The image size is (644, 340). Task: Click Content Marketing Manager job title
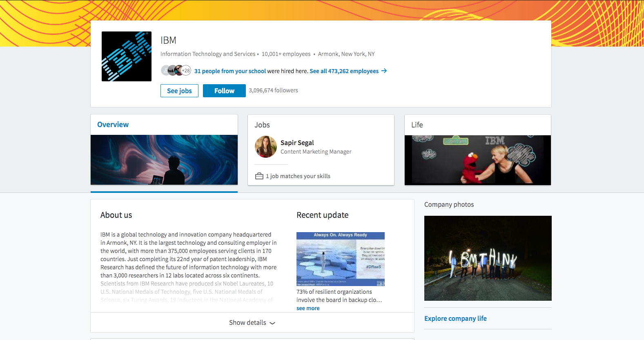[316, 152]
